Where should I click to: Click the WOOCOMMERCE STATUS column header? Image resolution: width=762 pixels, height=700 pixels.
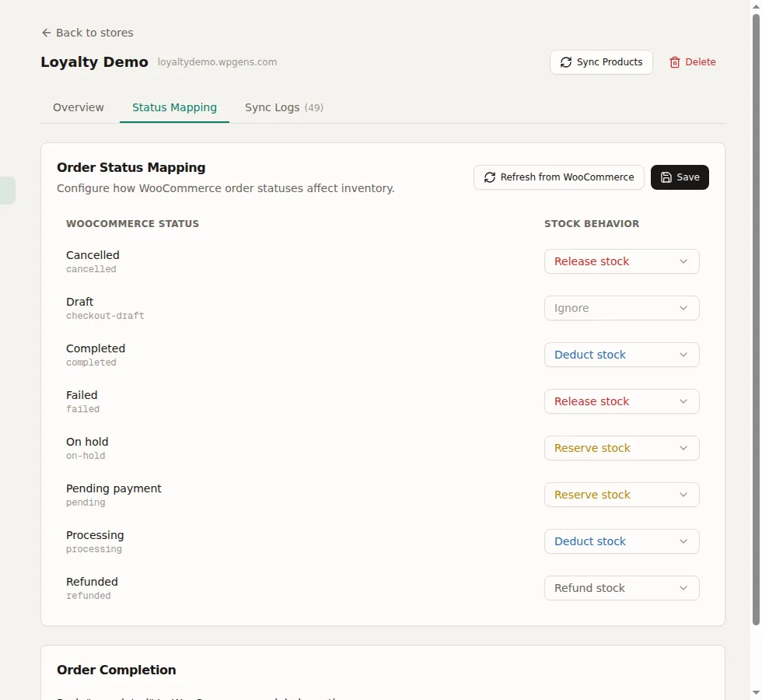click(133, 224)
